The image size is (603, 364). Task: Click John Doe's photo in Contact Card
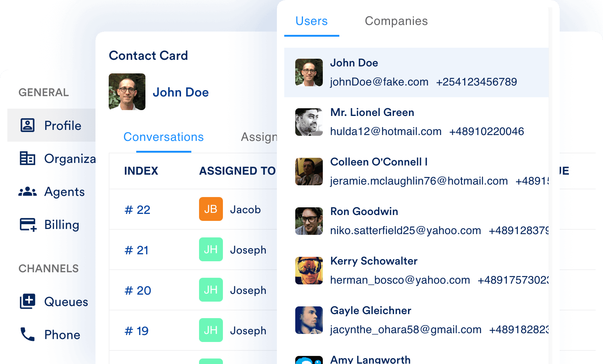point(127,92)
